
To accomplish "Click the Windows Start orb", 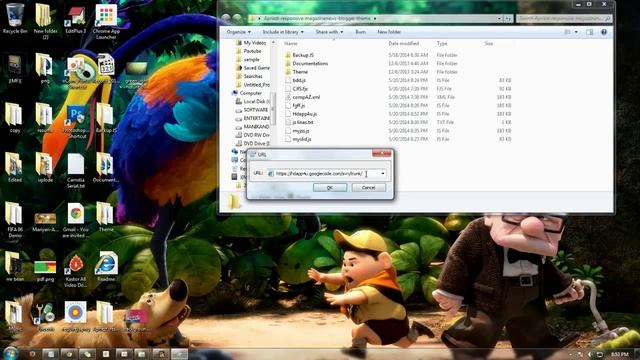I will pos(11,353).
